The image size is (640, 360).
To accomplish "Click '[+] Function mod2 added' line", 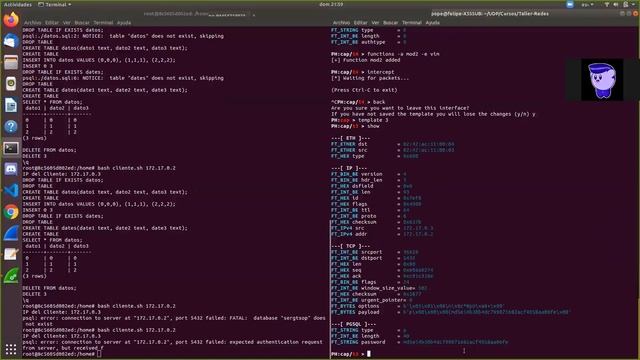I will (366, 60).
